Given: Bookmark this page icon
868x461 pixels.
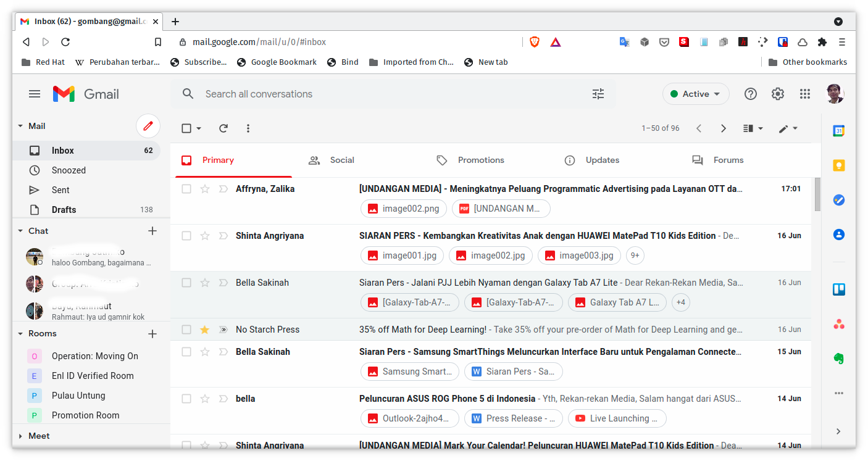Looking at the screenshot, I should (x=158, y=42).
